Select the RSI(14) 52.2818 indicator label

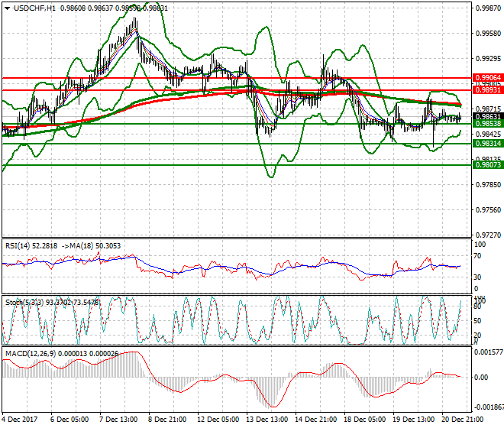(x=31, y=246)
